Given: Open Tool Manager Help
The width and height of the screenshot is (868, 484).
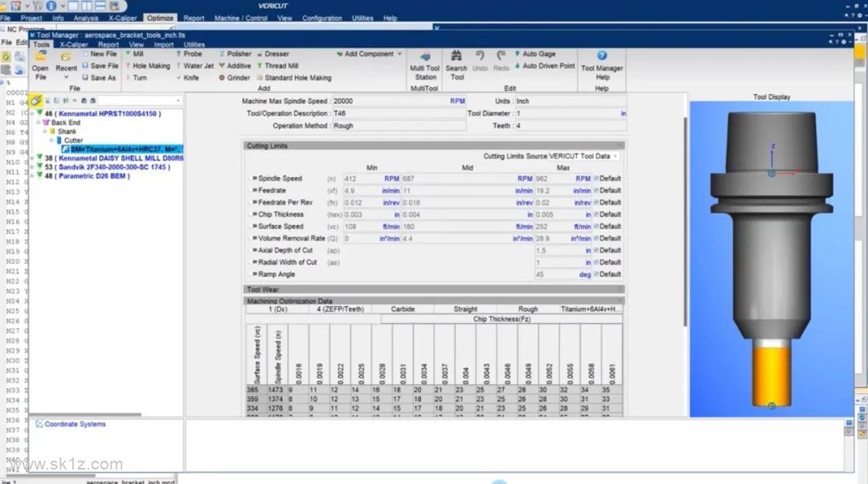Looking at the screenshot, I should click(602, 67).
